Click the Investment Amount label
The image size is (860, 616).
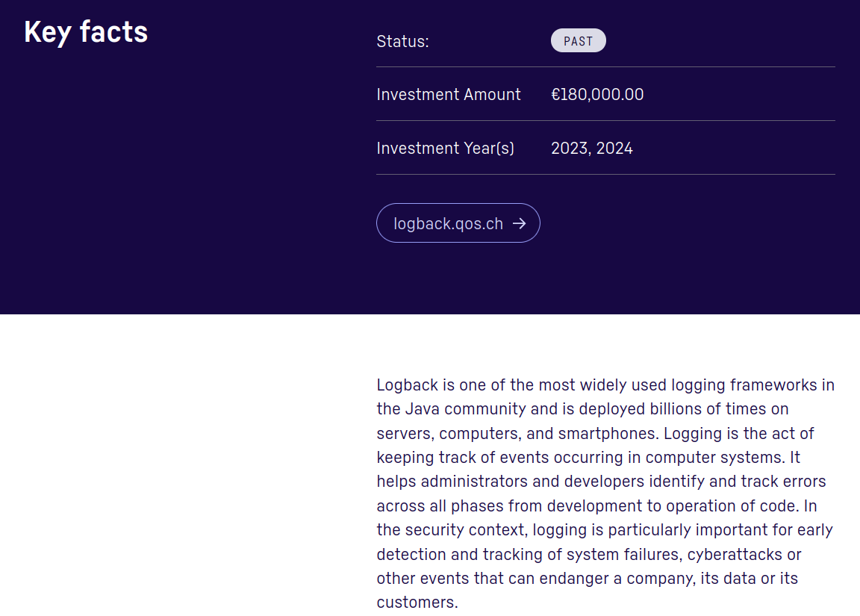pos(449,95)
